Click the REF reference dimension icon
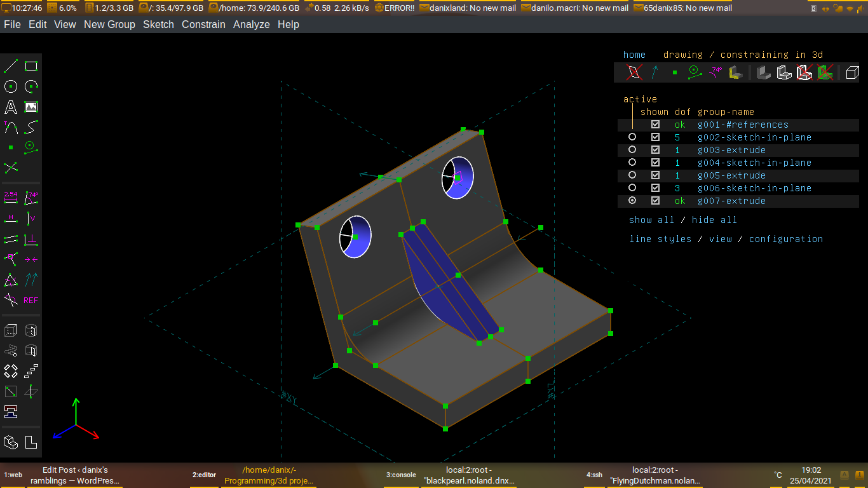Screen dimensions: 868x488 pos(31,300)
